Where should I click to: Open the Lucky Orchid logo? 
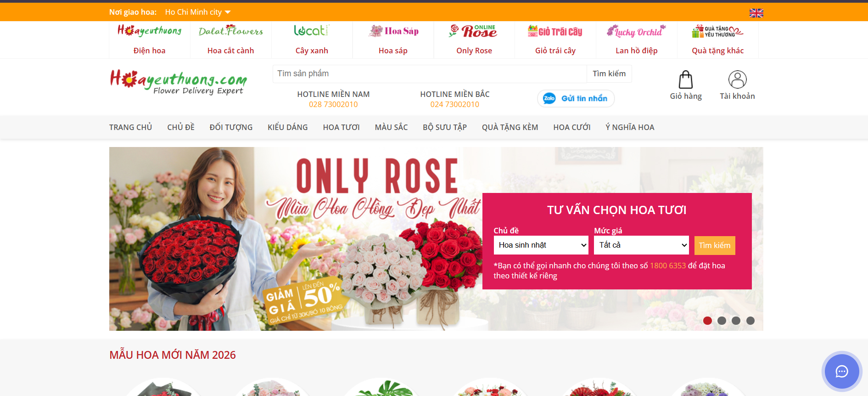pos(636,31)
